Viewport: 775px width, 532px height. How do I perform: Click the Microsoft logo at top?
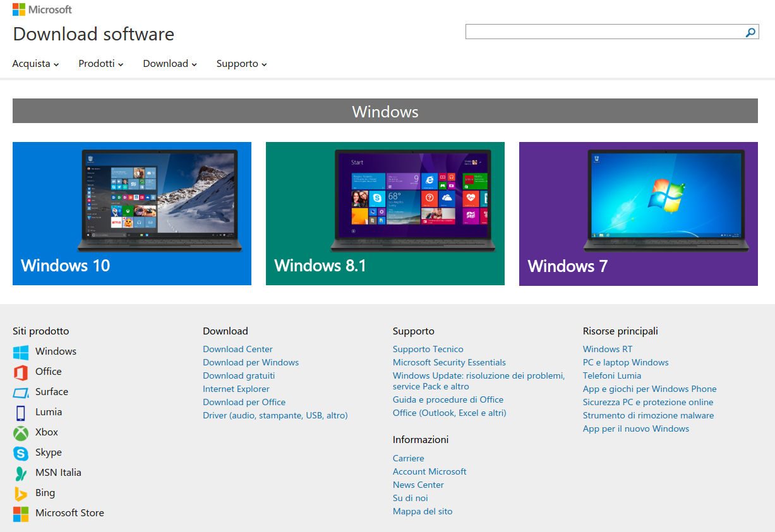[x=42, y=9]
